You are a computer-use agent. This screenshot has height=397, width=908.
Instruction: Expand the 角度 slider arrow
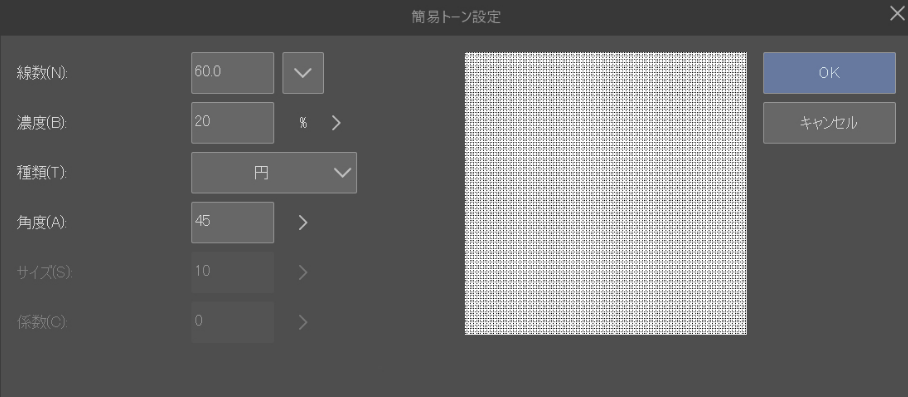point(303,222)
